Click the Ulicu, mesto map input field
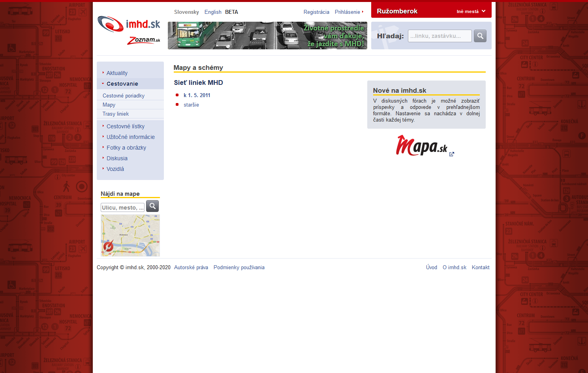The image size is (588, 373). pos(122,208)
